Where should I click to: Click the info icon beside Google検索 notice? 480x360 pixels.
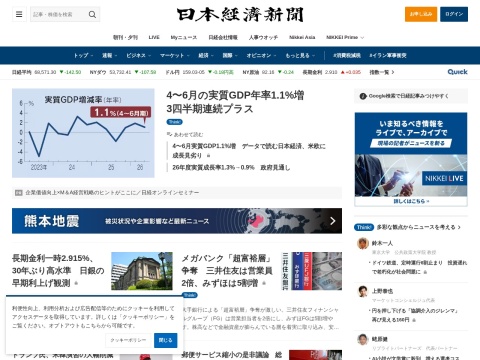coord(363,96)
